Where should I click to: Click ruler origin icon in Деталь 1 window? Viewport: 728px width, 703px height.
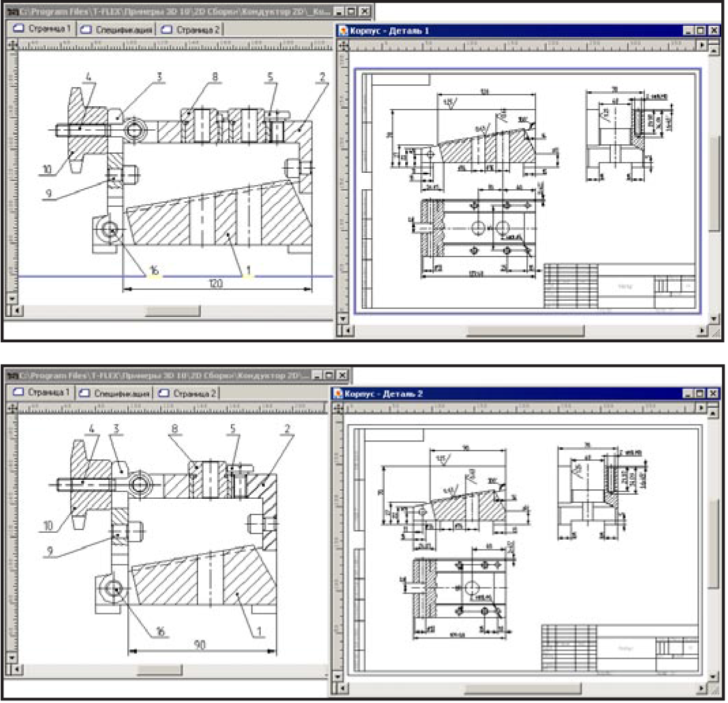click(x=343, y=45)
